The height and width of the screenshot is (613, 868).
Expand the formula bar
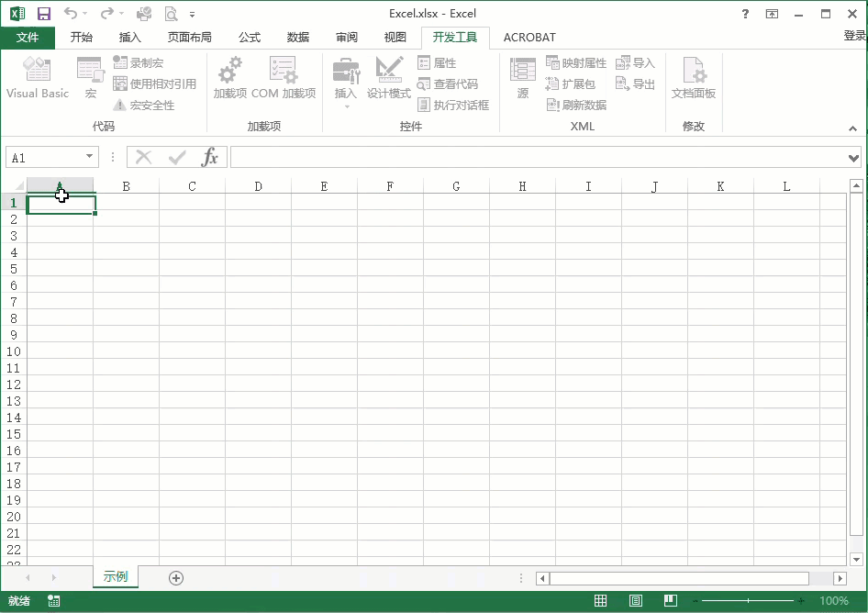point(853,158)
